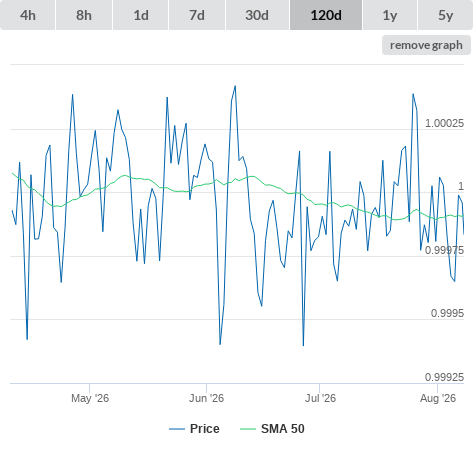Click the Jun '26 axis label
Viewport: 474px width, 455px height.
[x=207, y=398]
